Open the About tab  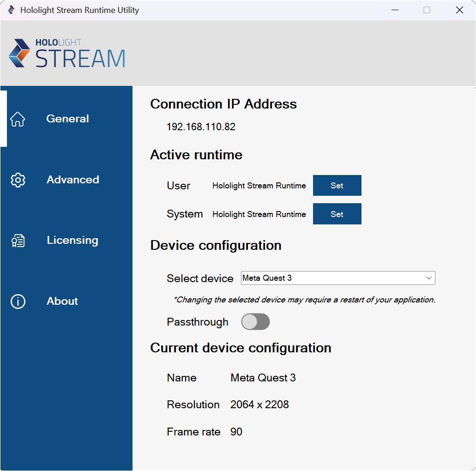[66, 301]
